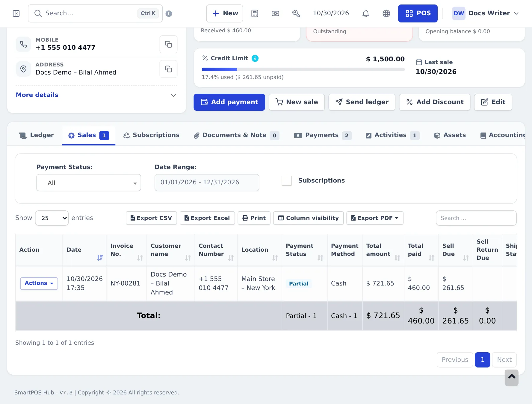
Task: Click the cash register icon in header
Action: (275, 13)
